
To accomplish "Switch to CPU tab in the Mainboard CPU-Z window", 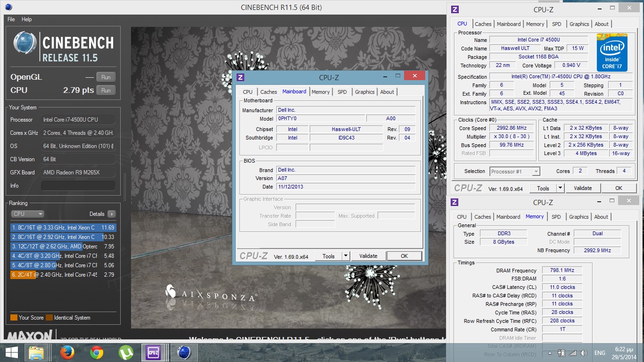I will click(248, 92).
